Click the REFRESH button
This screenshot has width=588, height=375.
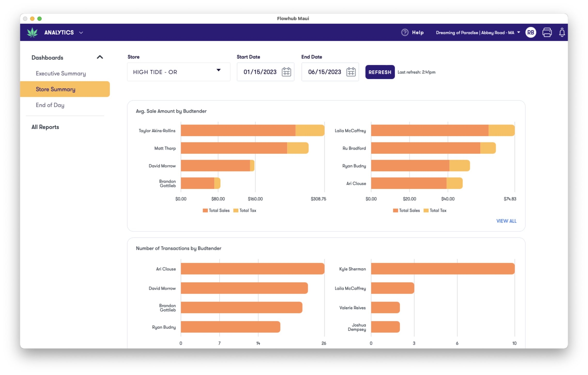point(380,72)
